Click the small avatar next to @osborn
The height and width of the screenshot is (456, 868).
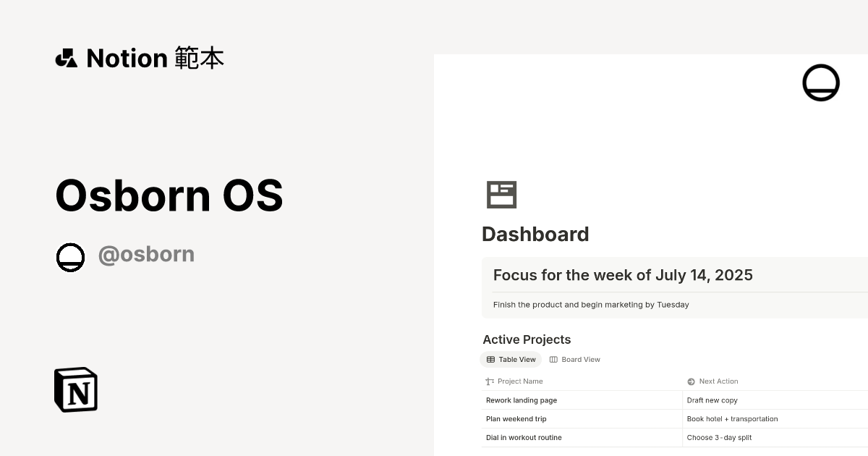tap(70, 256)
